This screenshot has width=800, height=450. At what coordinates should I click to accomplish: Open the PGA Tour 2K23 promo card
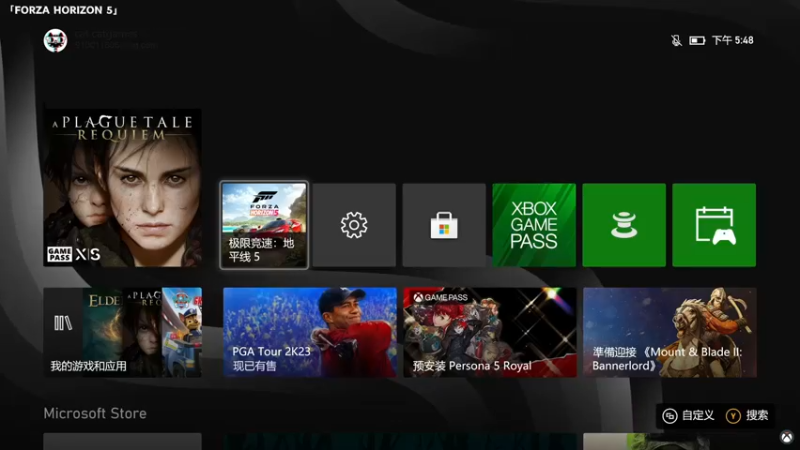[310, 333]
